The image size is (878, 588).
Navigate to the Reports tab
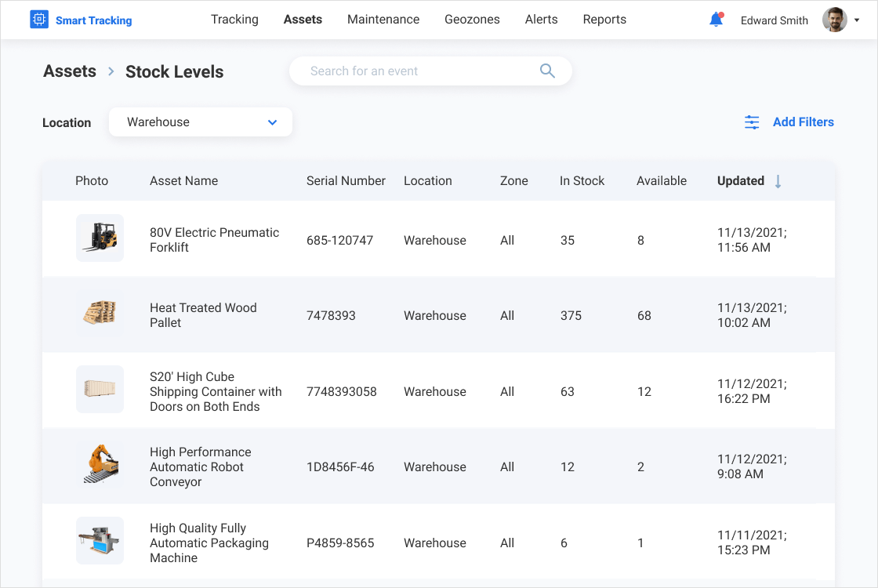click(604, 20)
